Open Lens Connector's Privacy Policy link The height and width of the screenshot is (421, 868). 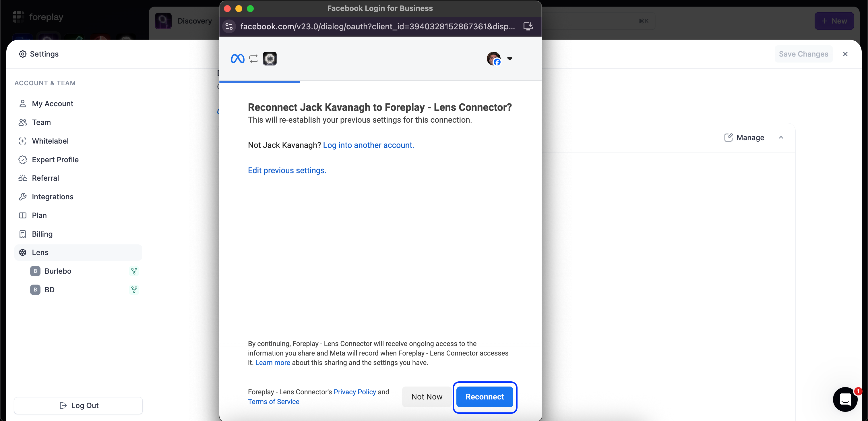[355, 392]
